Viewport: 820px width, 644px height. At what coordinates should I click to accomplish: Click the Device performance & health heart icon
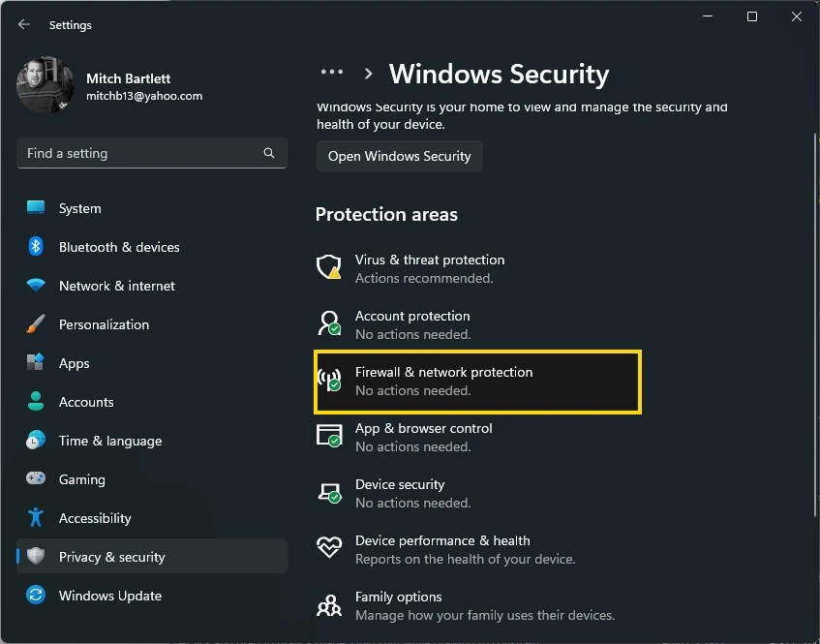click(x=329, y=548)
